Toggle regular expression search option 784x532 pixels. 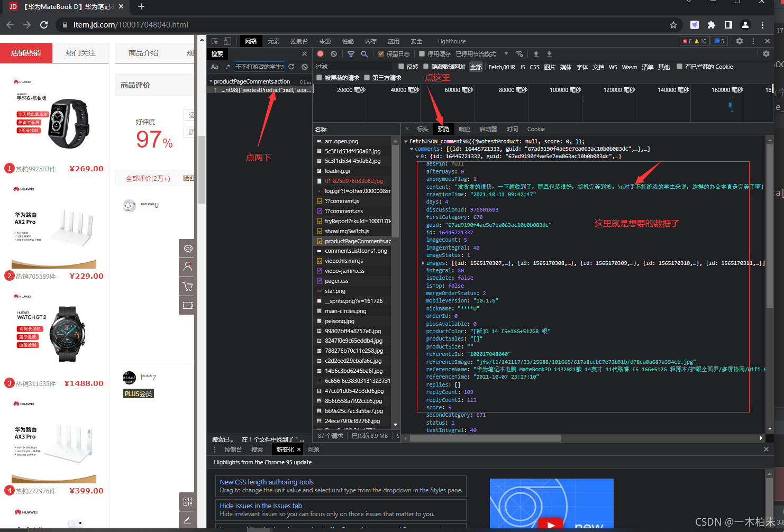coord(228,67)
